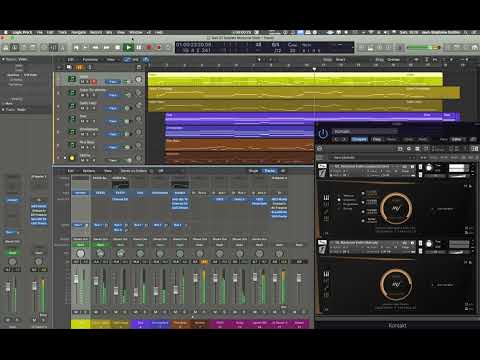Toggle the Show Automation button in the tracks menu bar

point(128,60)
